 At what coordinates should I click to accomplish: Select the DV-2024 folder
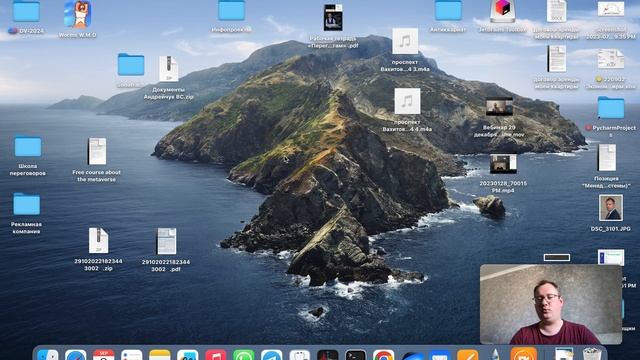[x=26, y=11]
